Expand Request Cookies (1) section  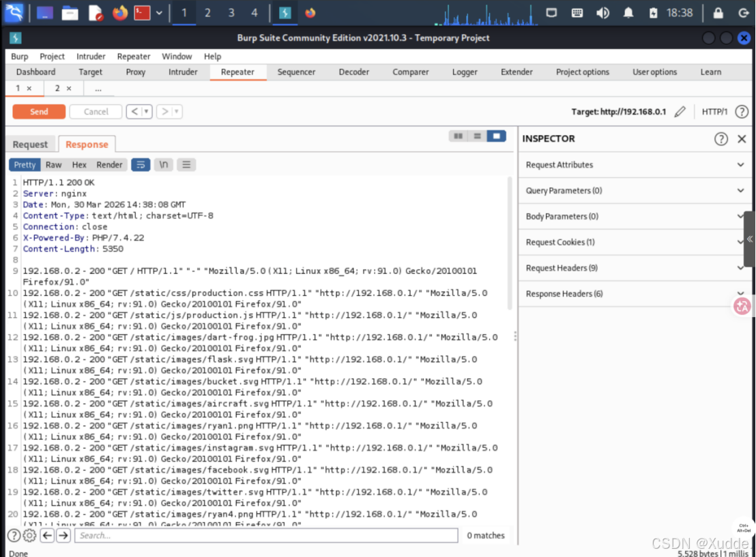(635, 242)
